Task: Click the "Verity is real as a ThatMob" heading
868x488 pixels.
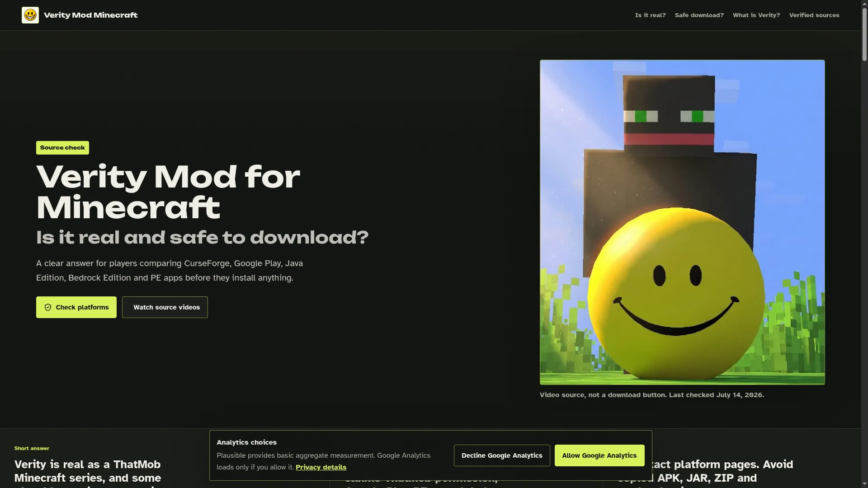Action: [88, 471]
